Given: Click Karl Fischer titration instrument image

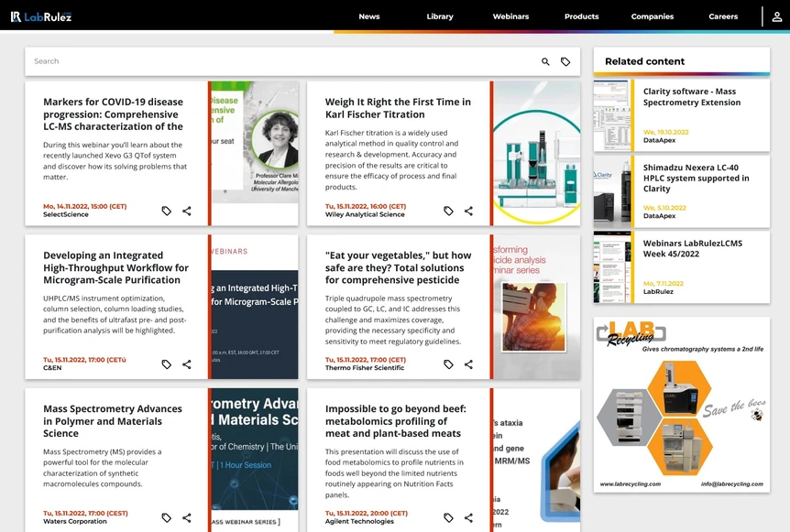Looking at the screenshot, I should point(536,154).
